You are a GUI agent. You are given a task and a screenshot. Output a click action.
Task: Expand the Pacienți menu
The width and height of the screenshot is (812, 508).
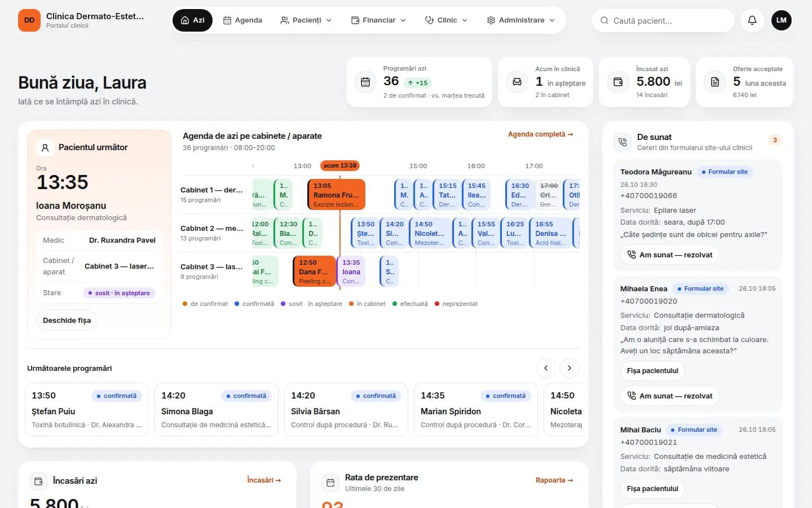coord(306,20)
